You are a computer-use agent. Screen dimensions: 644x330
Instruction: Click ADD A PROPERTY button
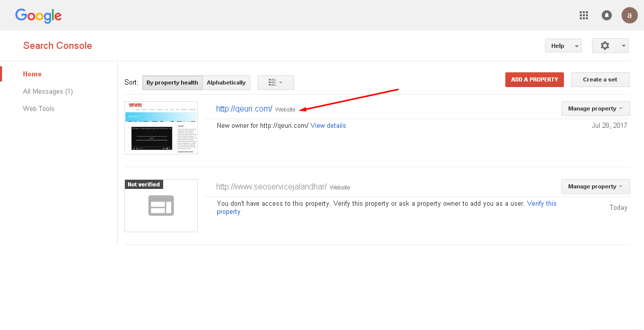point(534,79)
